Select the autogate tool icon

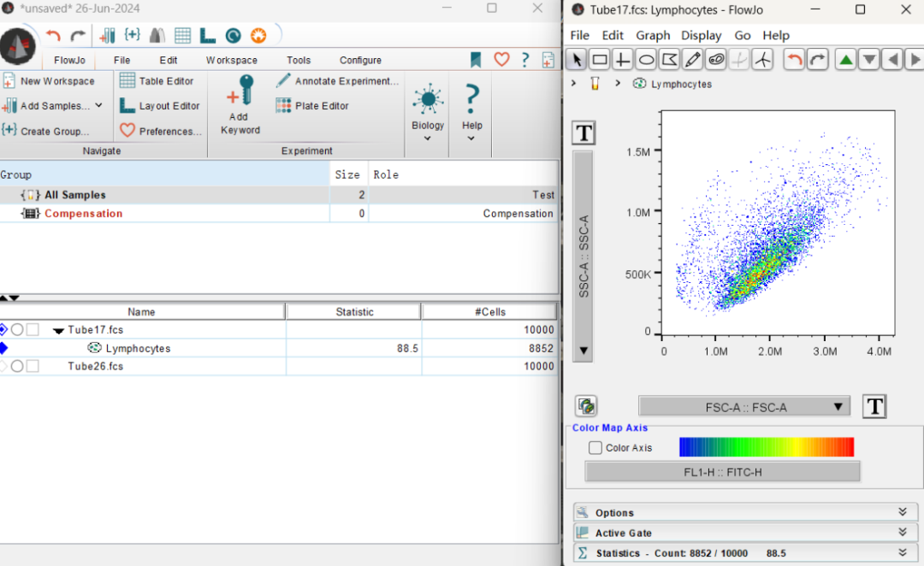pos(716,60)
